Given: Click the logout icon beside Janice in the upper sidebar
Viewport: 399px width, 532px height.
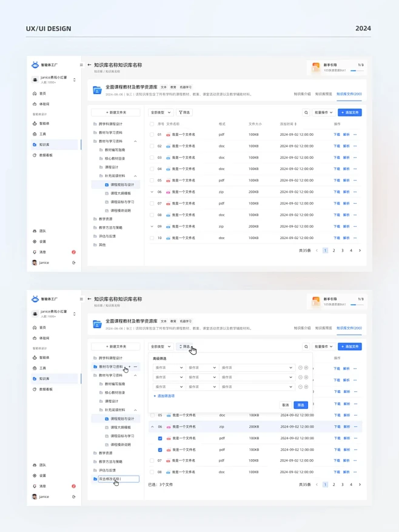Looking at the screenshot, I should (74, 263).
